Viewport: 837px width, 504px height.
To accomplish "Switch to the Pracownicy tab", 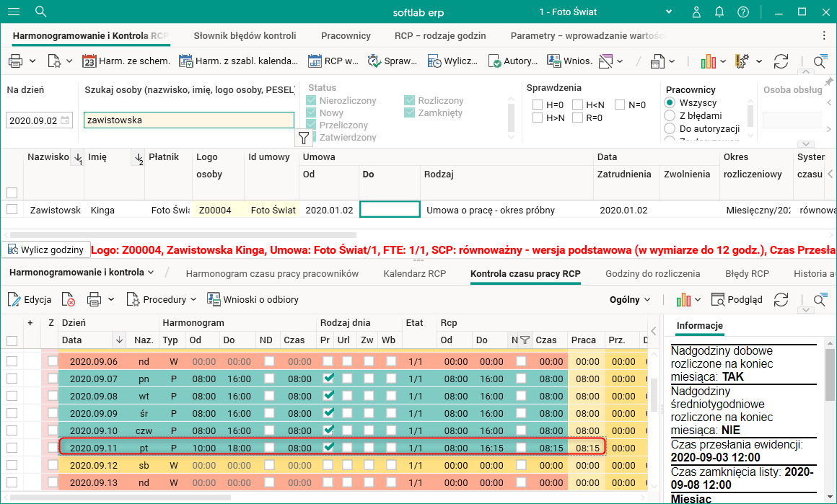I will click(x=346, y=35).
